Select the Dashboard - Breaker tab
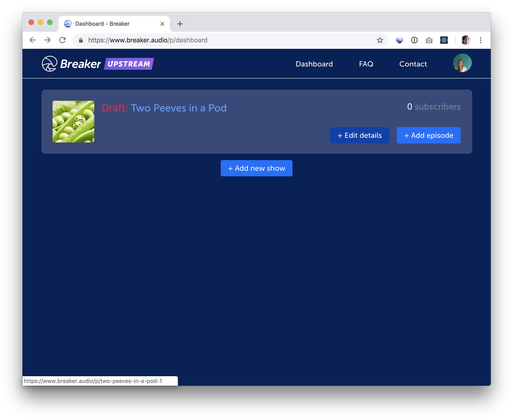The height and width of the screenshot is (420, 513). point(114,24)
